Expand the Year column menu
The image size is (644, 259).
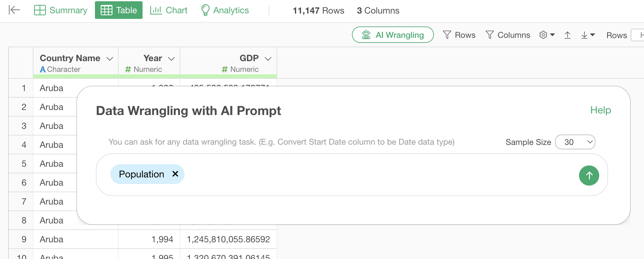coord(172,59)
